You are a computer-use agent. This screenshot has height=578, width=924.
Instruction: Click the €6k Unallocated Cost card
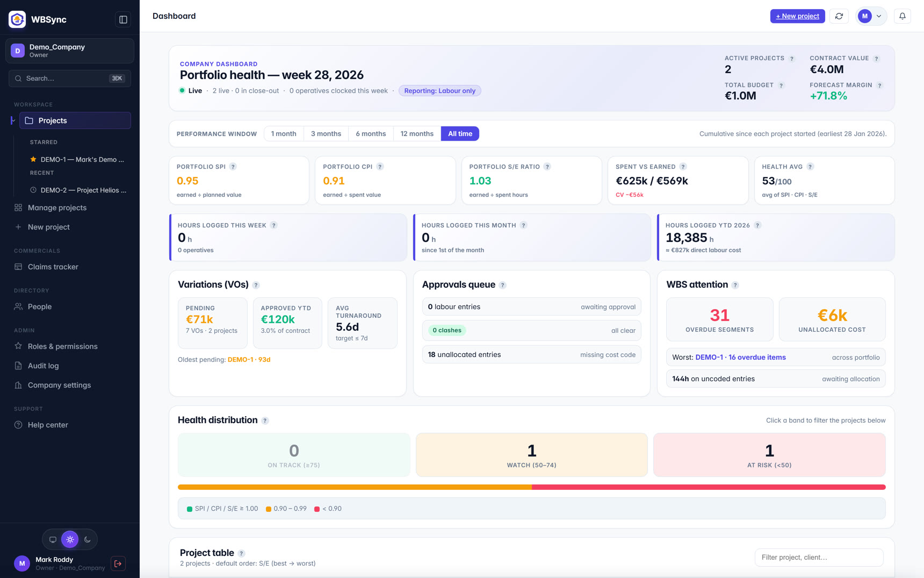pyautogui.click(x=832, y=319)
